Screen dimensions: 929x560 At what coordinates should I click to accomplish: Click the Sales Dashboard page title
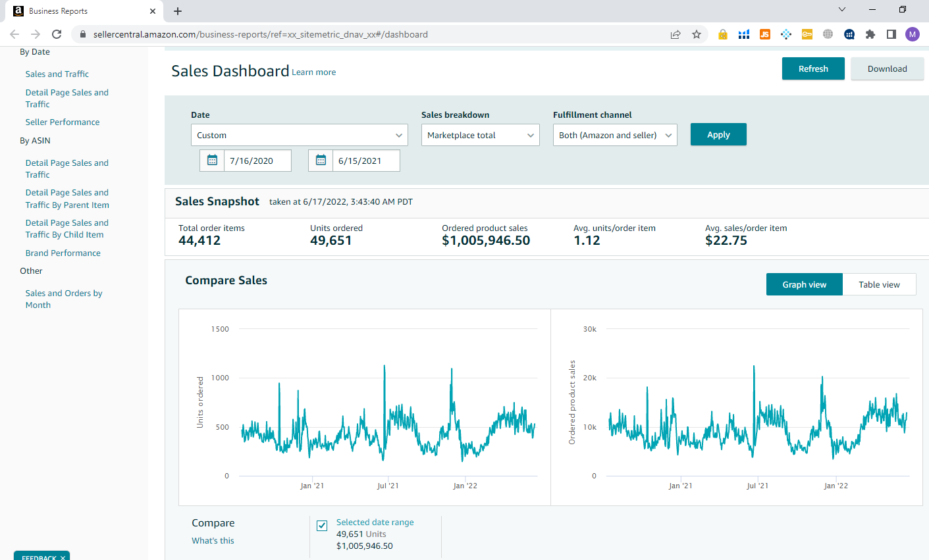tap(230, 71)
